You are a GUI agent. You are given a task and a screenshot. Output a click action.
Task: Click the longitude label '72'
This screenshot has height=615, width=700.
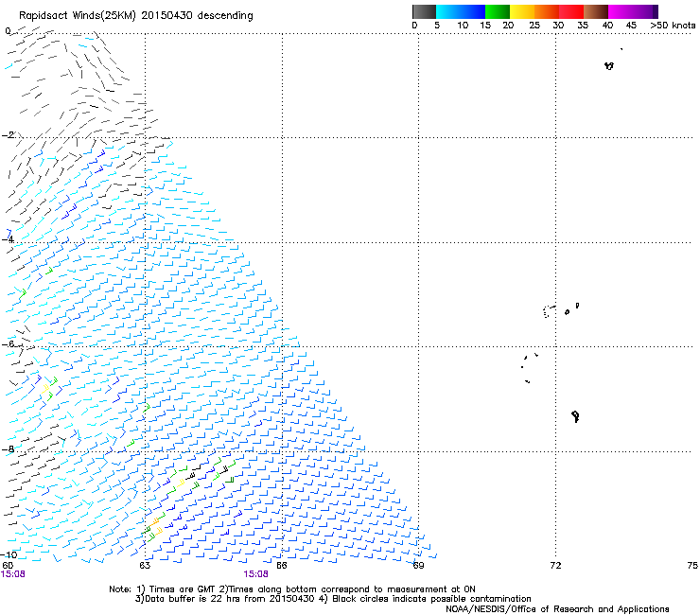555,566
